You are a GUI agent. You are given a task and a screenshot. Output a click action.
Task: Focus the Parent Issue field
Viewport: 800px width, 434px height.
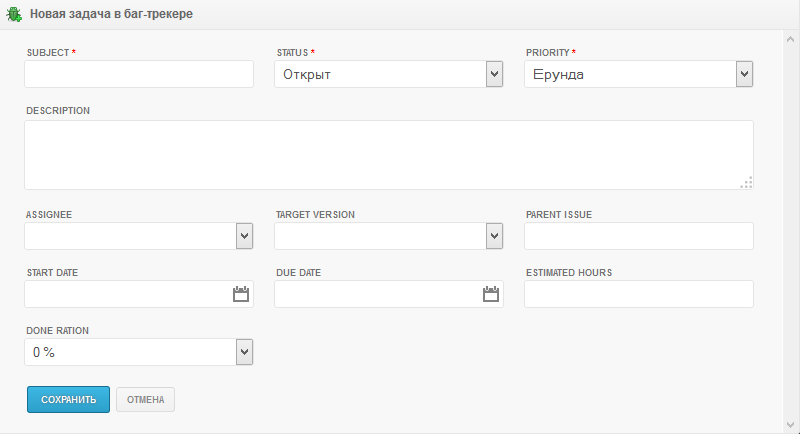click(638, 236)
